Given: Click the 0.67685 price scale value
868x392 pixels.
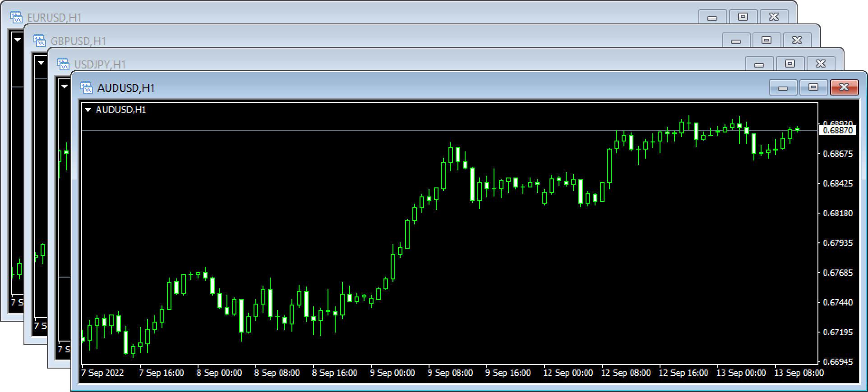Looking at the screenshot, I should tap(838, 273).
